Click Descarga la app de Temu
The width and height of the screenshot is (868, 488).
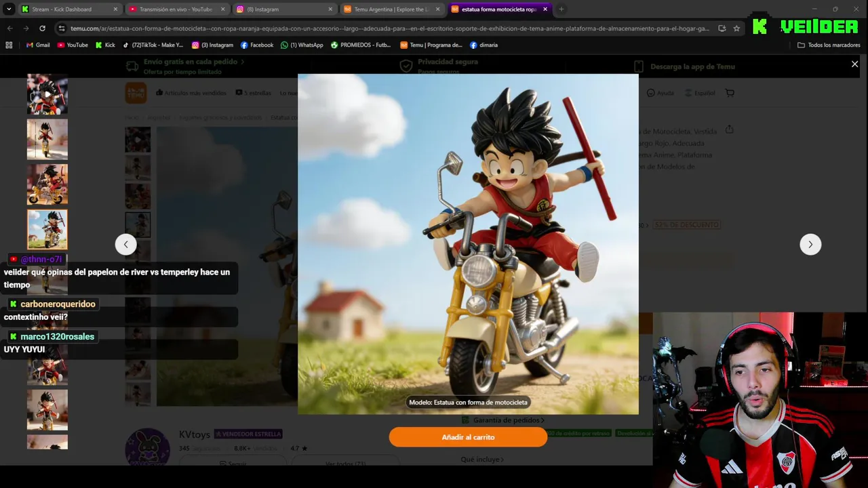click(684, 66)
